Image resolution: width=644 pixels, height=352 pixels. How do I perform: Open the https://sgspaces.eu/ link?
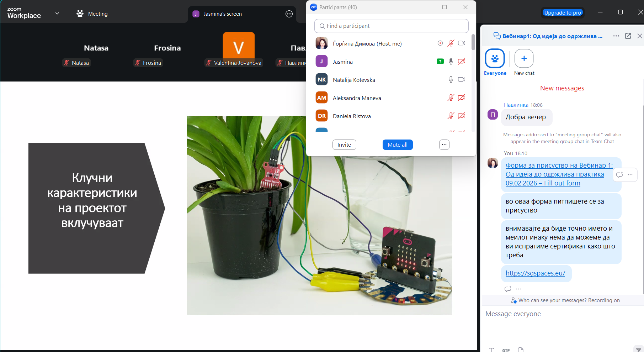coord(535,273)
